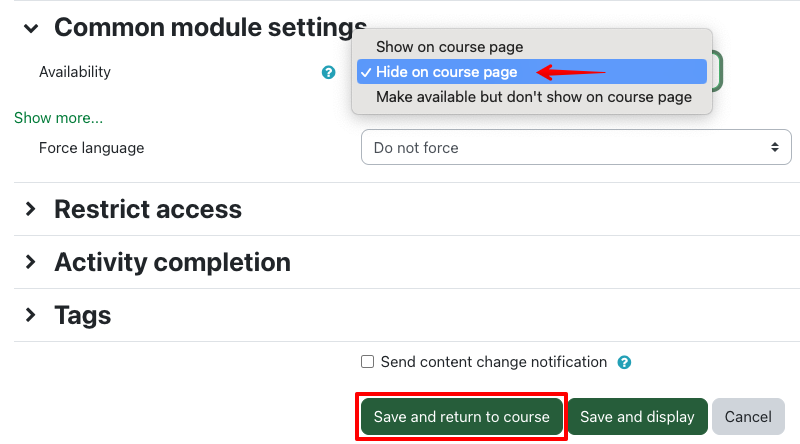Collapse the Common module settings section
Screen dimensions: 800x444
coord(31,28)
